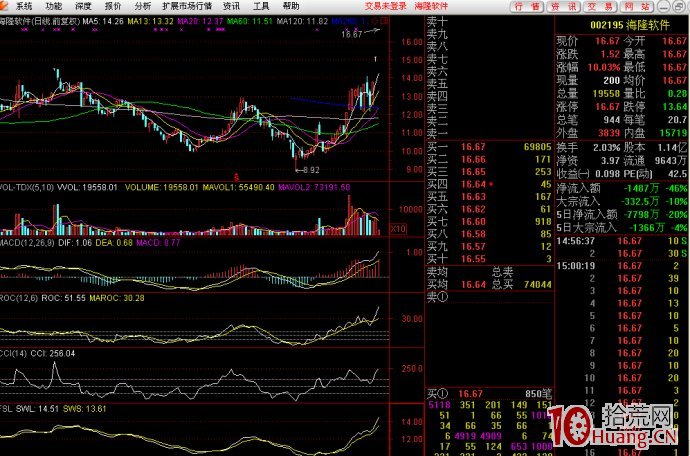Open the 交易 button at top right
690x456 pixels.
coord(600,7)
